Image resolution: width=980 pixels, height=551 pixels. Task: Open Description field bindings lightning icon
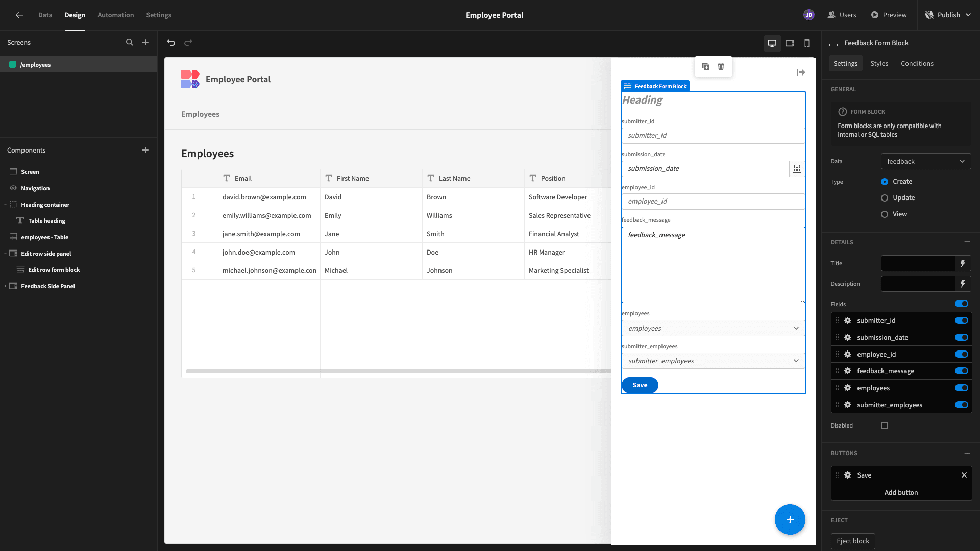tap(963, 284)
